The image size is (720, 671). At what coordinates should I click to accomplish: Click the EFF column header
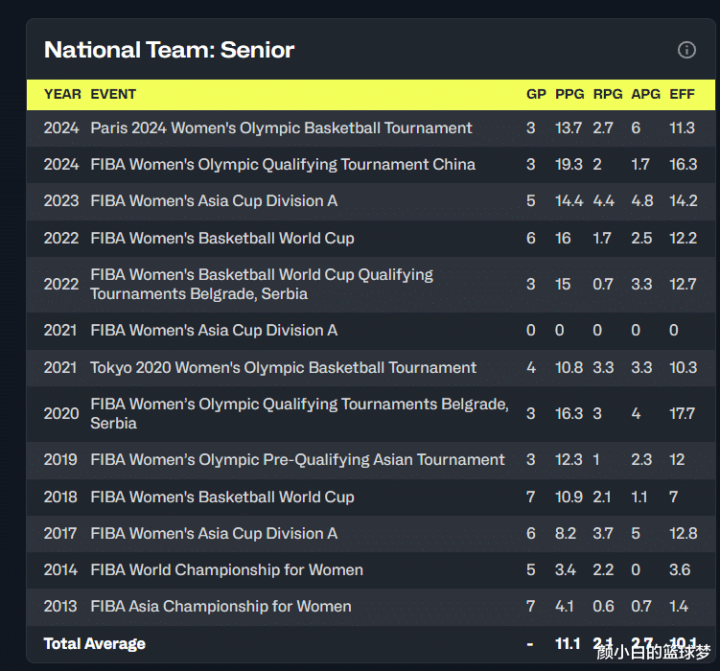point(682,94)
